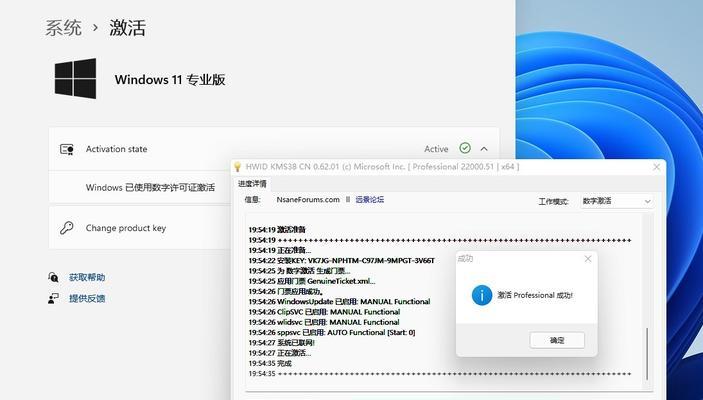Image resolution: width=703 pixels, height=400 pixels.
Task: Open the 提供反馈 link
Action: coord(87,298)
